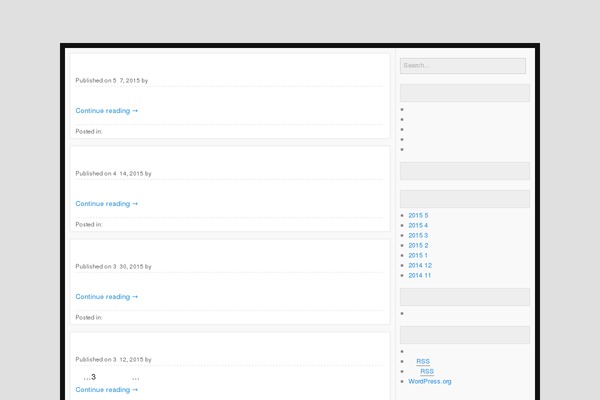Click 'Posted in:' under the 5 7, 2015 post

89,131
